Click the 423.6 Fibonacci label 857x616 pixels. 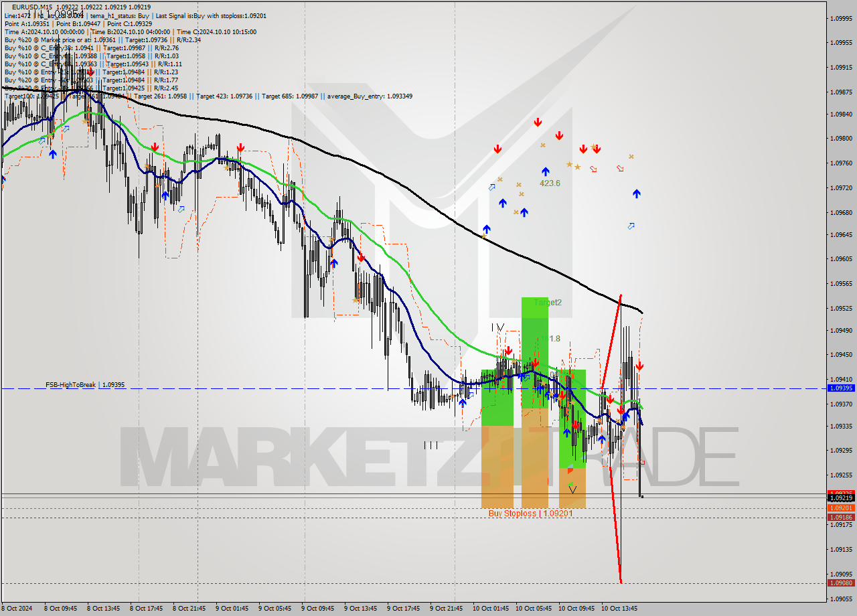coord(550,183)
